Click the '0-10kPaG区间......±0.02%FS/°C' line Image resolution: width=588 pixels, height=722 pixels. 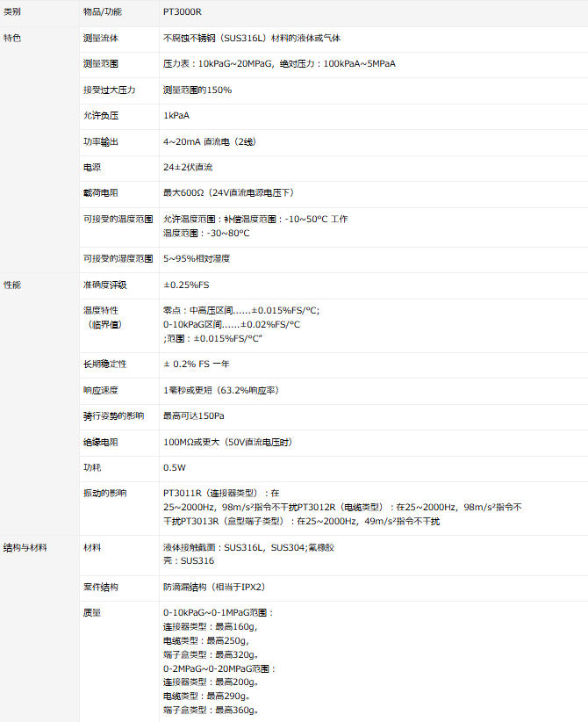click(x=232, y=325)
